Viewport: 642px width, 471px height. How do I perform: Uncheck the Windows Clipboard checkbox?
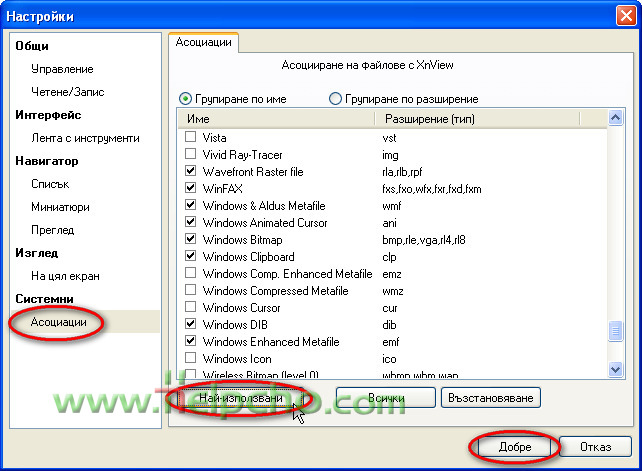click(x=190, y=256)
